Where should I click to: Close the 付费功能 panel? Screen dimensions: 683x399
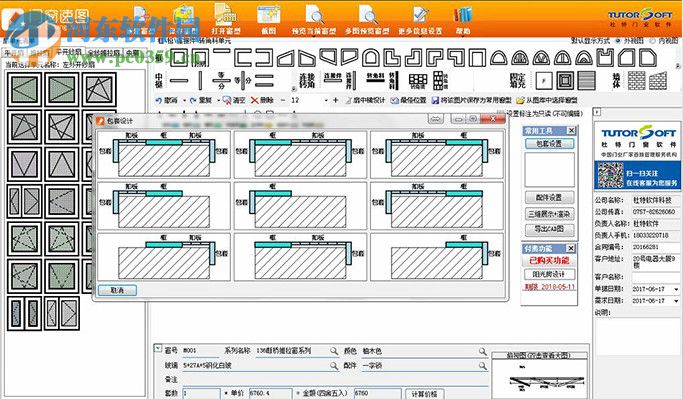[x=571, y=248]
